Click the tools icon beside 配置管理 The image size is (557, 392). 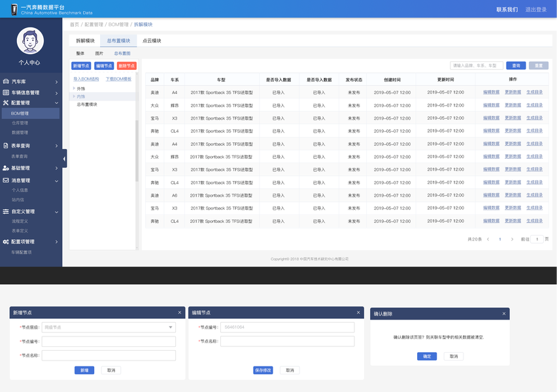coord(6,103)
